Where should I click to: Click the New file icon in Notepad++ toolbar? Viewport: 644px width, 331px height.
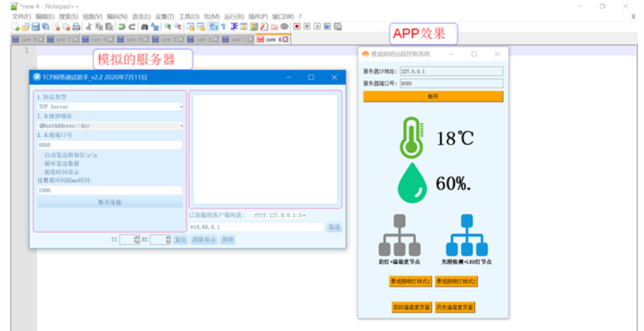point(15,27)
